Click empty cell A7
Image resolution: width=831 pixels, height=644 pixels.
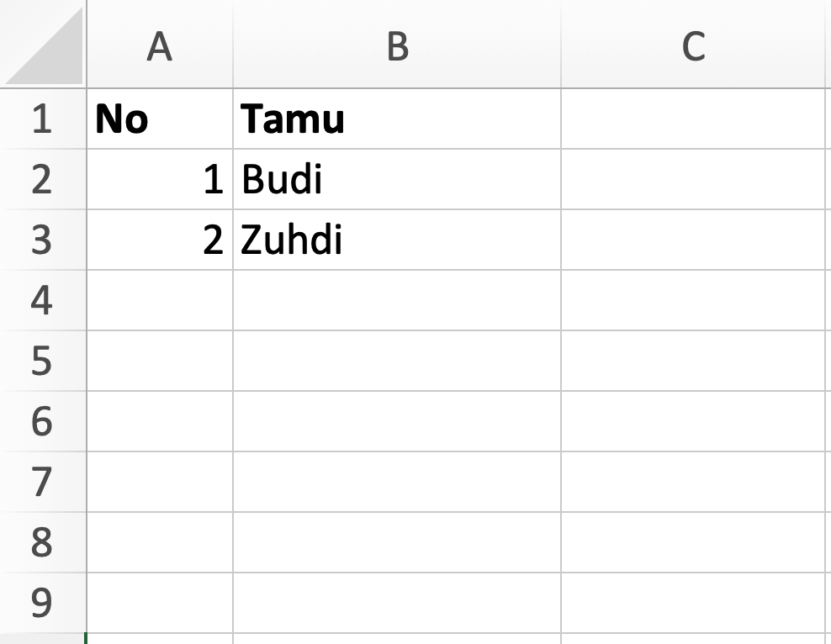pos(160,479)
